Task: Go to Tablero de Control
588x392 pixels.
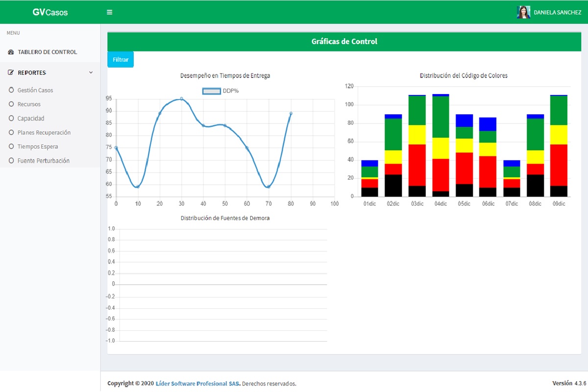Action: 47,52
